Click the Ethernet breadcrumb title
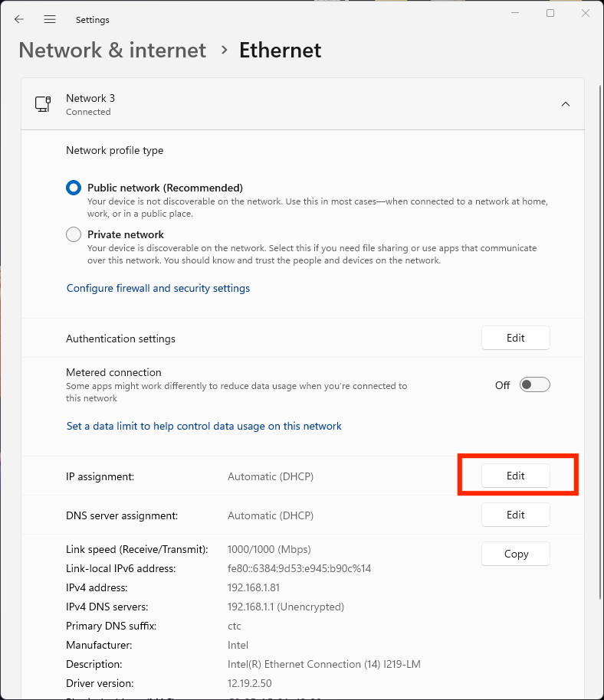 280,51
